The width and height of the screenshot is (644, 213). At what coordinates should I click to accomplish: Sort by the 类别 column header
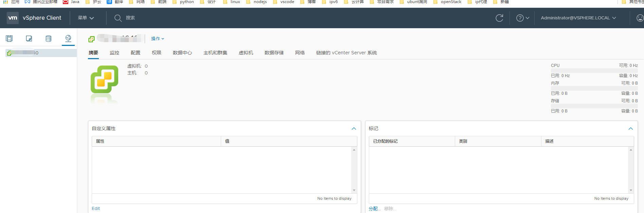tap(498, 141)
